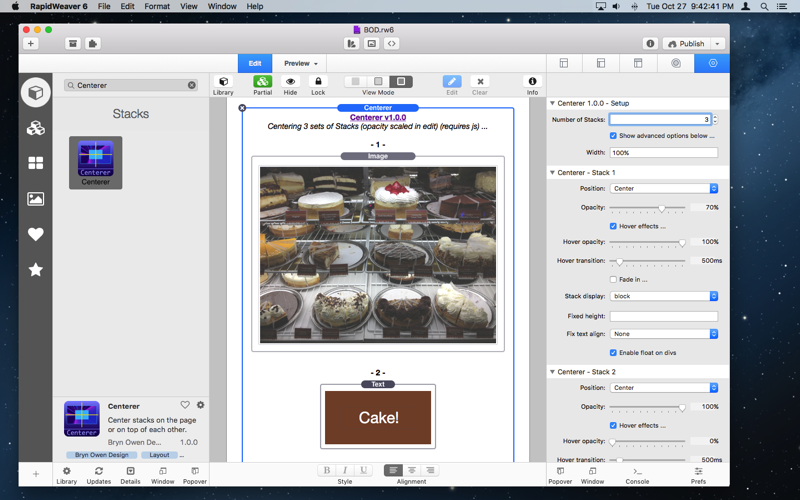
Task: Select first View Mode segment
Action: (x=356, y=82)
